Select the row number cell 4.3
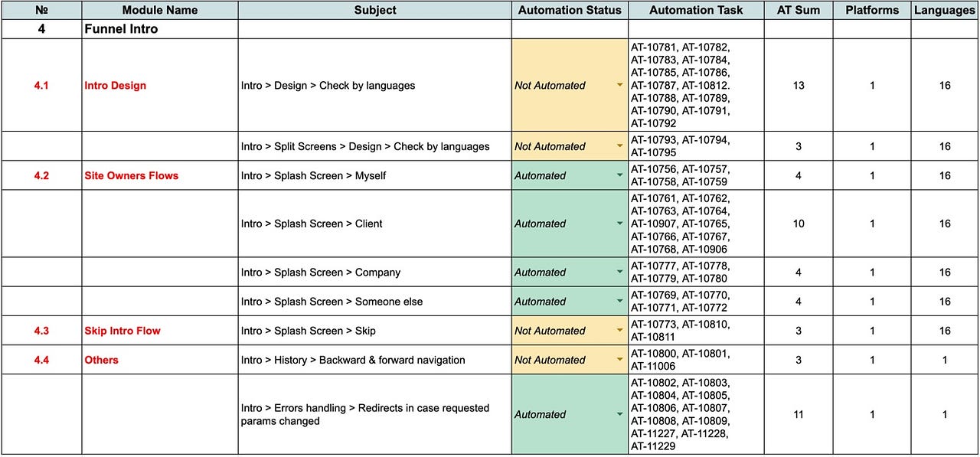Image resolution: width=980 pixels, height=457 pixels. click(x=41, y=331)
